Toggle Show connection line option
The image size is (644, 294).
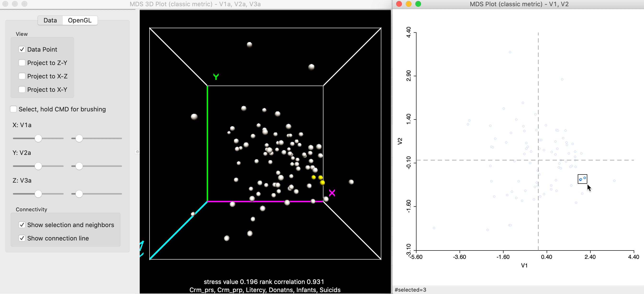[22, 238]
